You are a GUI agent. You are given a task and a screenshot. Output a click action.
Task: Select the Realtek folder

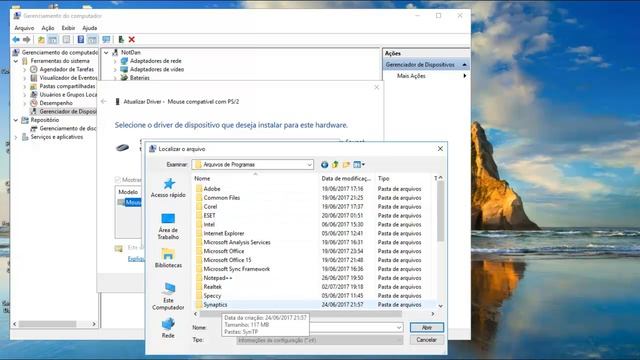[212, 287]
